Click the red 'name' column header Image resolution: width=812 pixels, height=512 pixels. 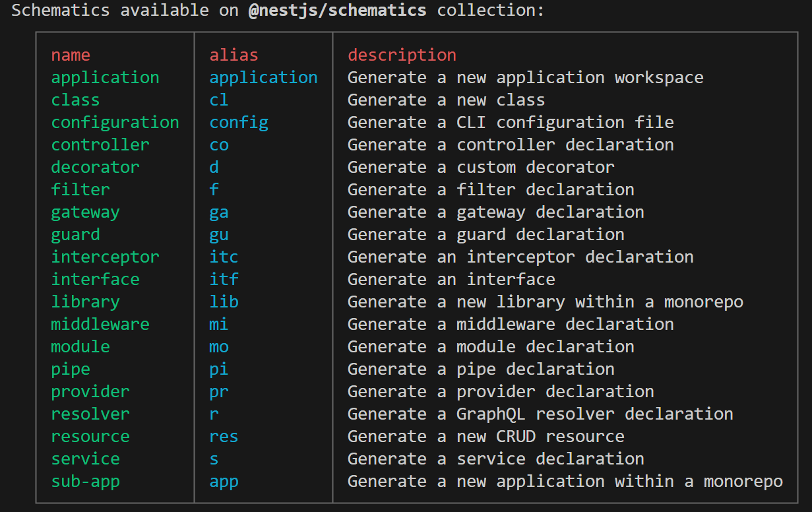(71, 55)
